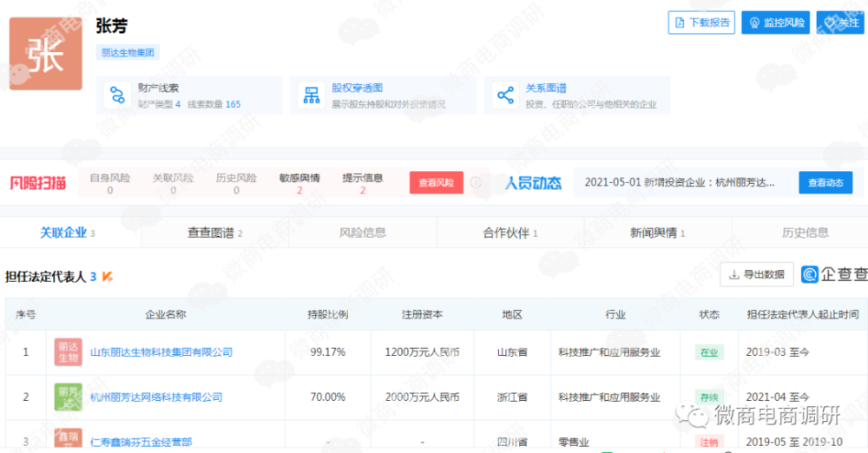Open the 丽达生物集团 tag
The image size is (868, 453).
pyautogui.click(x=128, y=53)
